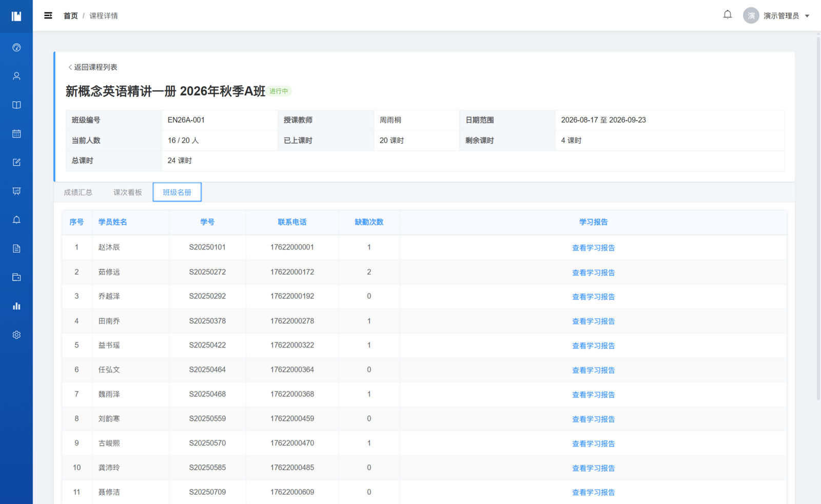Viewport: 821px width, 504px height.
Task: View study report for 茹修远
Action: (x=593, y=273)
